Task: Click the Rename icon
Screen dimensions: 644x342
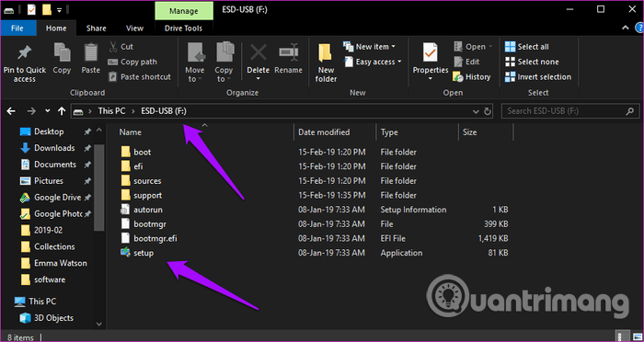Action: [288, 52]
